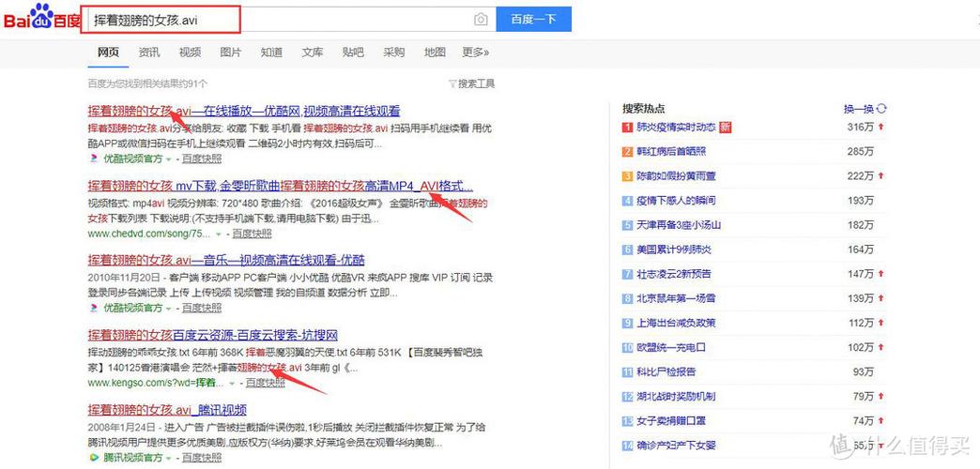Focus the Baidu search input field

(x=289, y=20)
